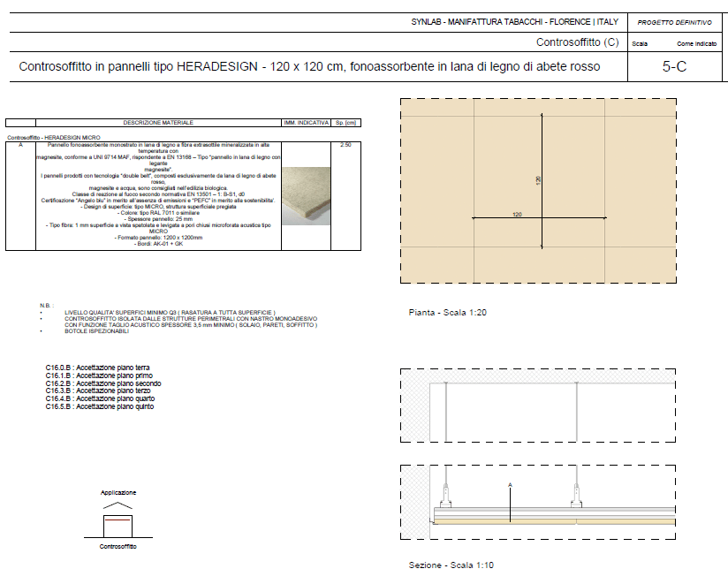728x584 pixels.
Task: Select the vertical 120 dimension label
Action: tap(537, 179)
